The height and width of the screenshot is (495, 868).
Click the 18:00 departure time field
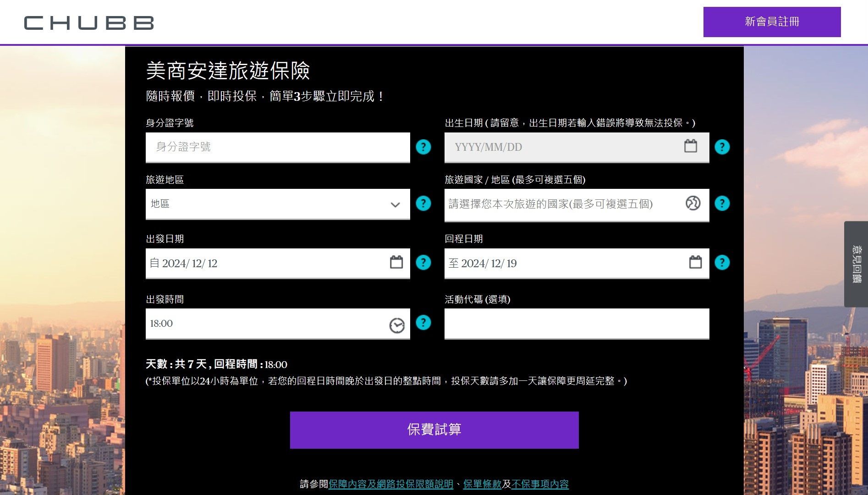point(278,324)
